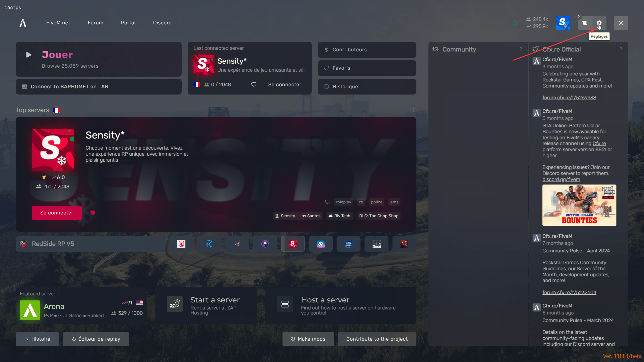Open the Historique list
Screen dimensions: 644x362
tap(367, 86)
